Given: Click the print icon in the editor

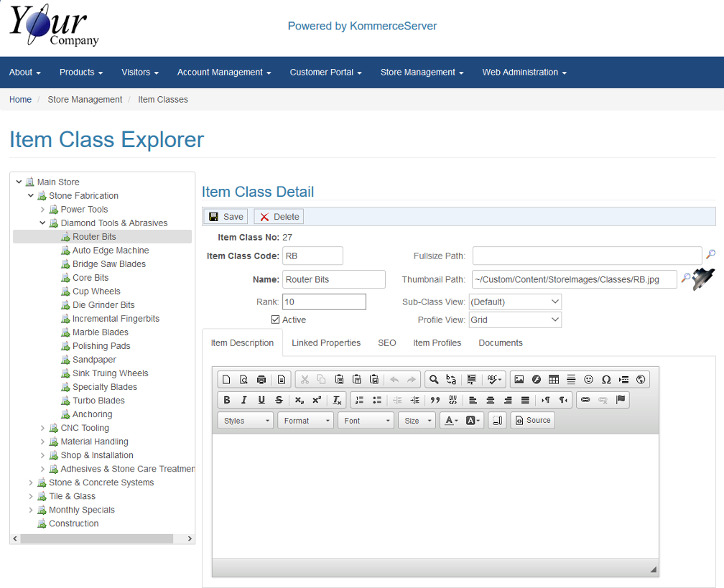Looking at the screenshot, I should (261, 379).
